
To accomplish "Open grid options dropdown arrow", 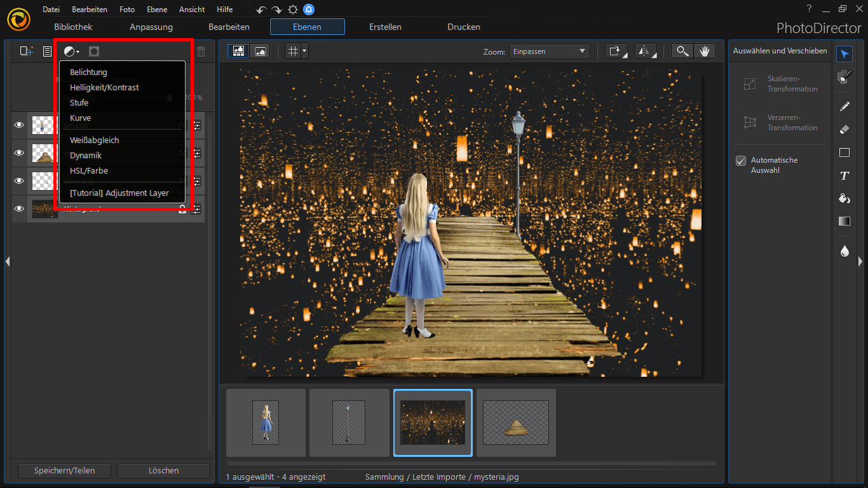I will 305,51.
